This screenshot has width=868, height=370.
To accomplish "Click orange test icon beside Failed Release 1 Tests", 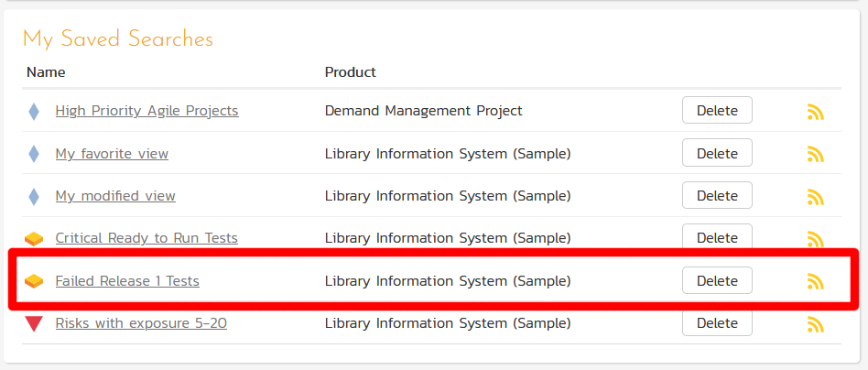I will point(34,281).
